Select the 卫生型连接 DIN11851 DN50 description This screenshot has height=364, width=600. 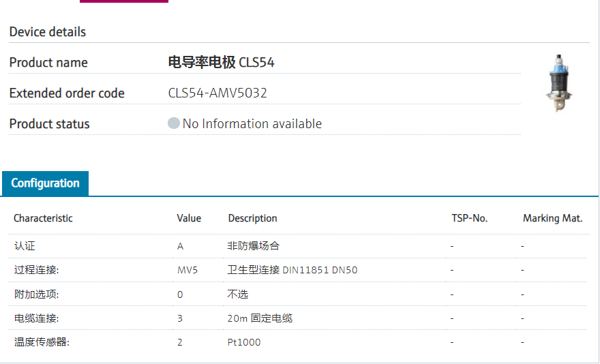(x=292, y=270)
